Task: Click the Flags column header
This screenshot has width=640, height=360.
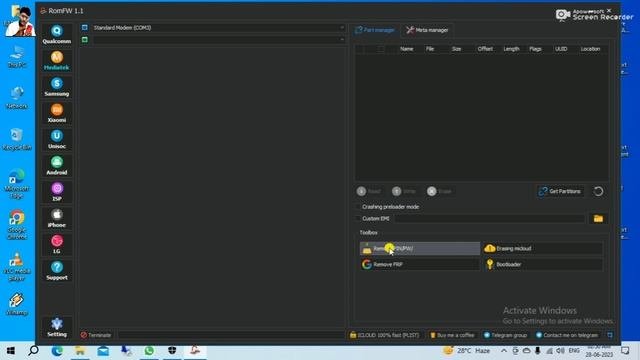Action: pyautogui.click(x=535, y=49)
